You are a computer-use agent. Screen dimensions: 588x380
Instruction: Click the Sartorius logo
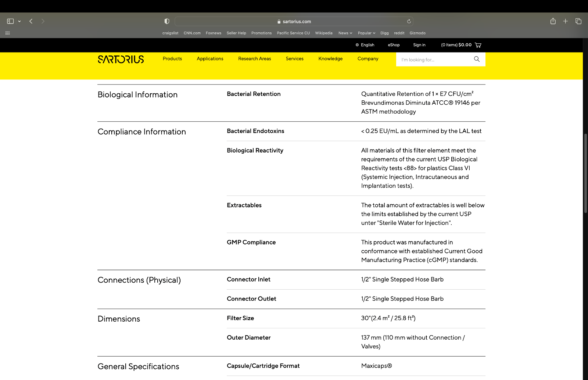coord(121,59)
